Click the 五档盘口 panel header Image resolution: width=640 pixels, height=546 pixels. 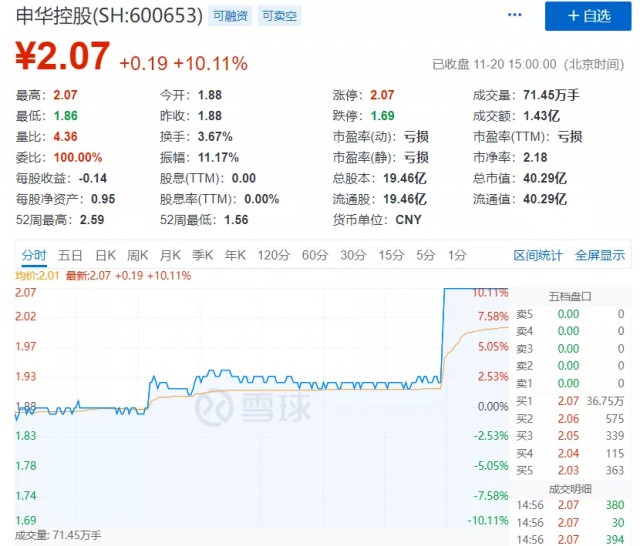coord(570,297)
